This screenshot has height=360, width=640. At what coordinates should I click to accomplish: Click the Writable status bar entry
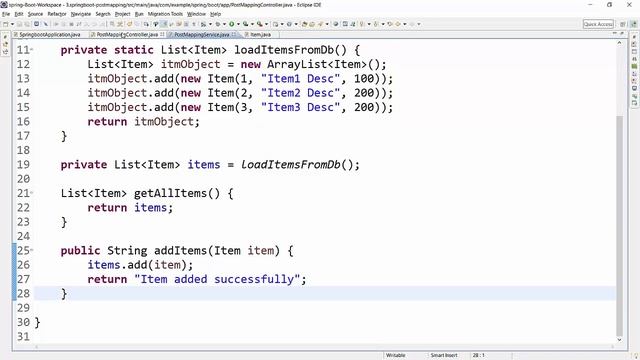click(x=396, y=356)
